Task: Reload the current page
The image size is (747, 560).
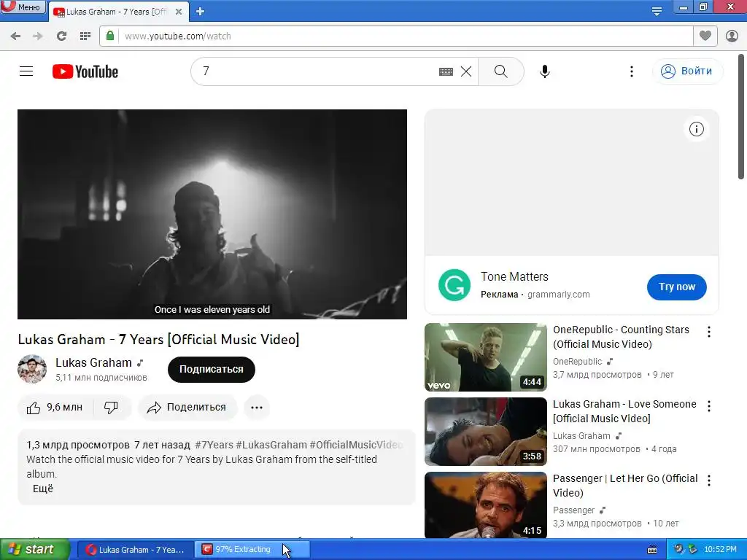Action: [61, 36]
